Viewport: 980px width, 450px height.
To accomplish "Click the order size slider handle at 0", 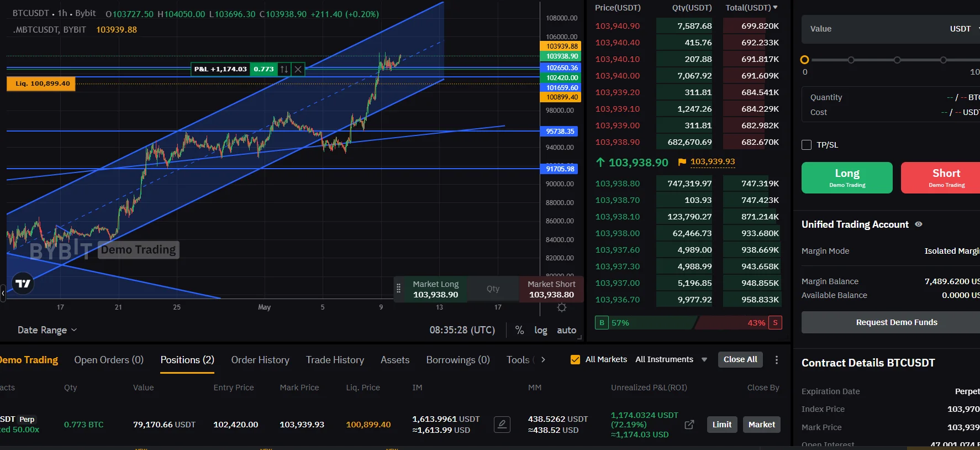I will 804,60.
